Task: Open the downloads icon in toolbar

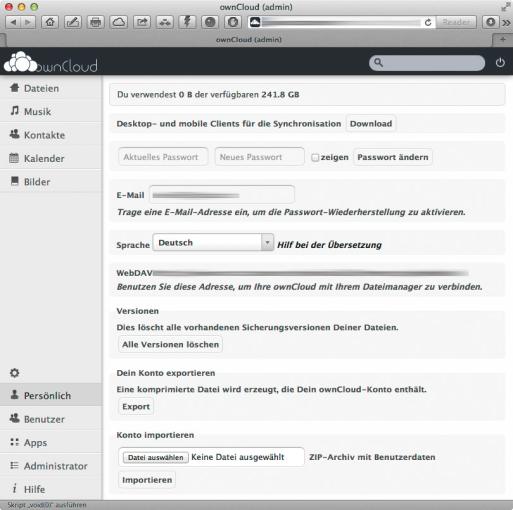Action: 490,22
